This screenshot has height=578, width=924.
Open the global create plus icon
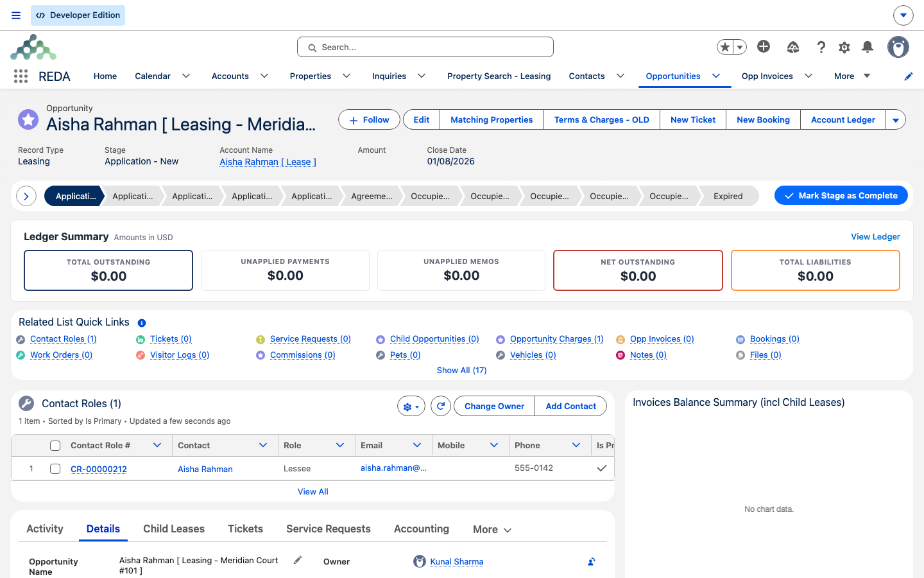pyautogui.click(x=764, y=46)
